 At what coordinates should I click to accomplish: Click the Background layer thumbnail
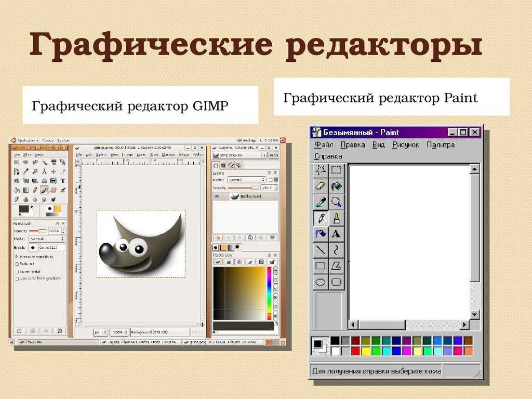coord(234,196)
